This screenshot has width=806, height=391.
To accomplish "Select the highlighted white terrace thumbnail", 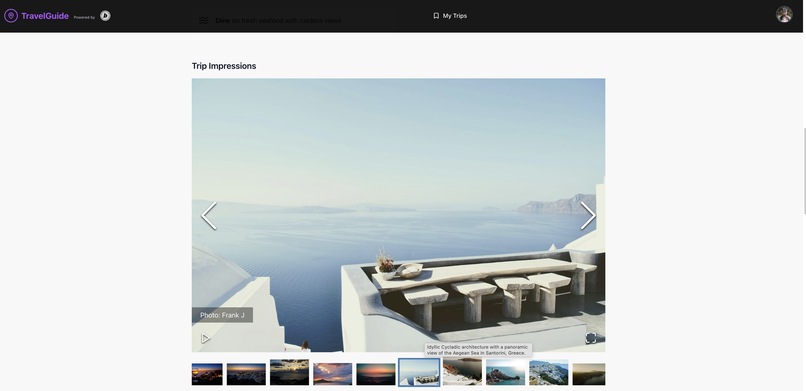I will tap(419, 372).
